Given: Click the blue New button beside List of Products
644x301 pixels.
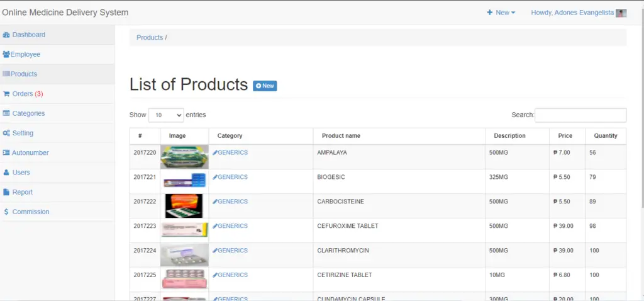Looking at the screenshot, I should [x=265, y=86].
